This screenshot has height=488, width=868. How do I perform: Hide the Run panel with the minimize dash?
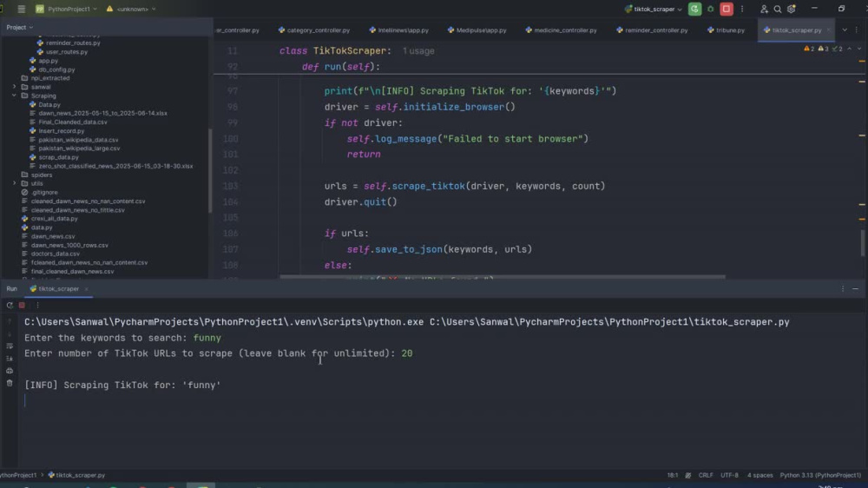point(855,288)
